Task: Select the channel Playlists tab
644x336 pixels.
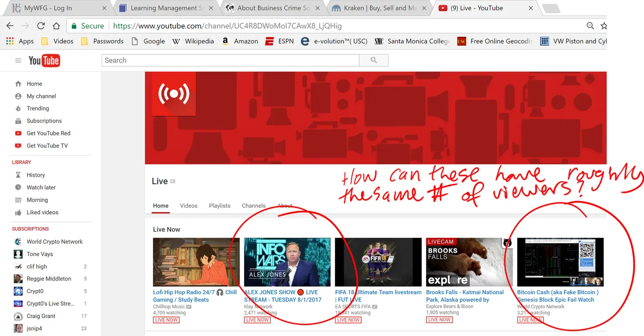Action: coord(220,206)
